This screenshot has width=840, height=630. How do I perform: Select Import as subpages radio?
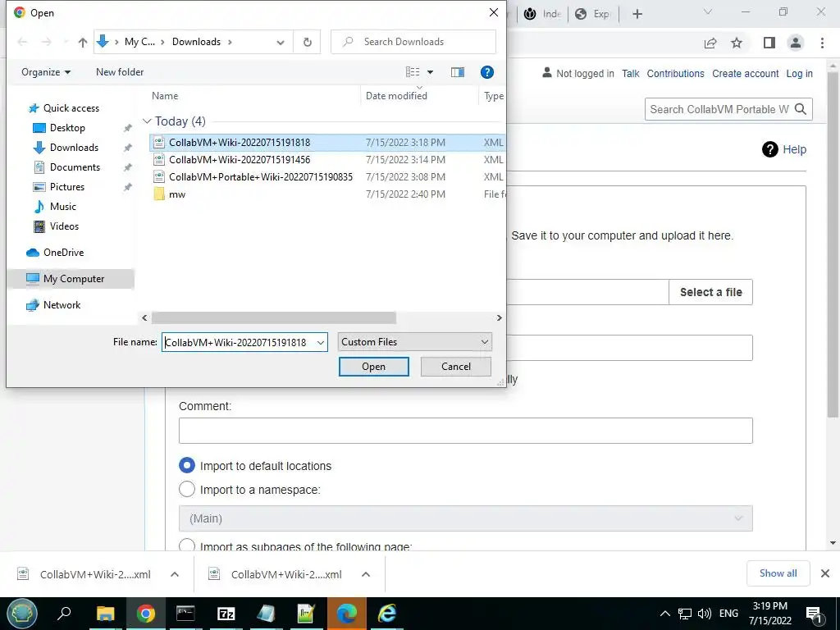(186, 546)
